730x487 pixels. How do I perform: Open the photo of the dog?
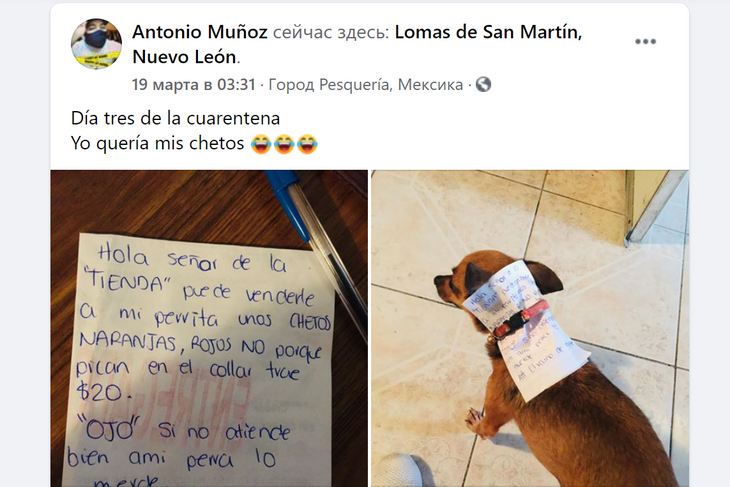tap(530, 329)
